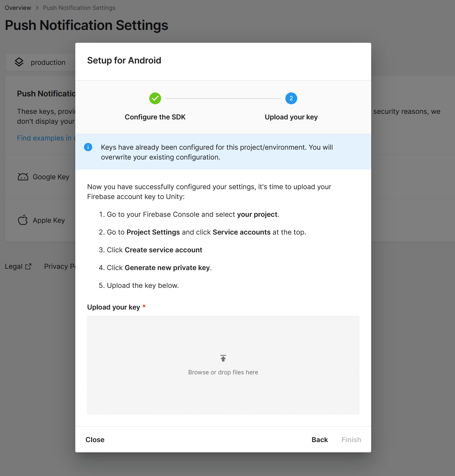Click the upload arrow icon in the drop zone

pyautogui.click(x=223, y=358)
